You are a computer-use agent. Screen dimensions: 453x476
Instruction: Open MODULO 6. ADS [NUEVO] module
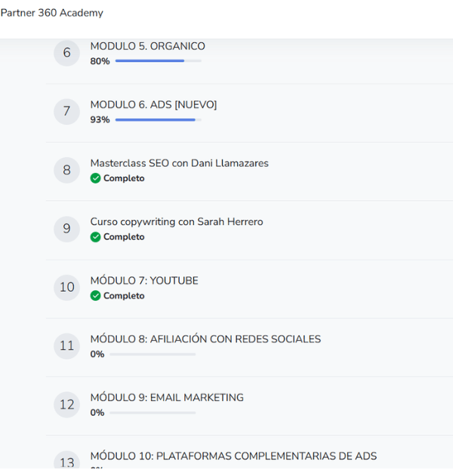tap(153, 105)
